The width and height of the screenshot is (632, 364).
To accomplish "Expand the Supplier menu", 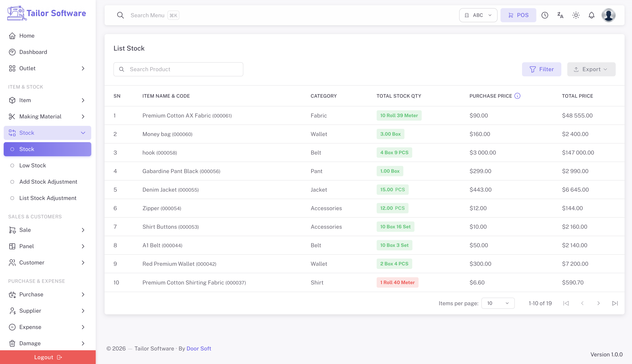I will (x=47, y=311).
